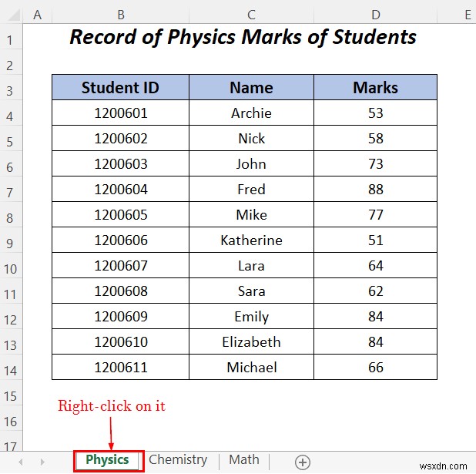Select the name cell 'Elizabeth'
476x474 pixels.
pos(251,341)
